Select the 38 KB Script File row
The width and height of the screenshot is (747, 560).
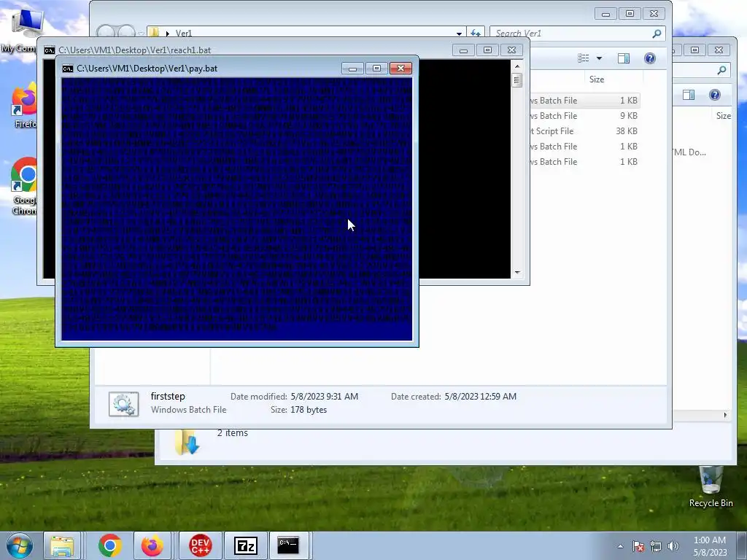point(584,131)
